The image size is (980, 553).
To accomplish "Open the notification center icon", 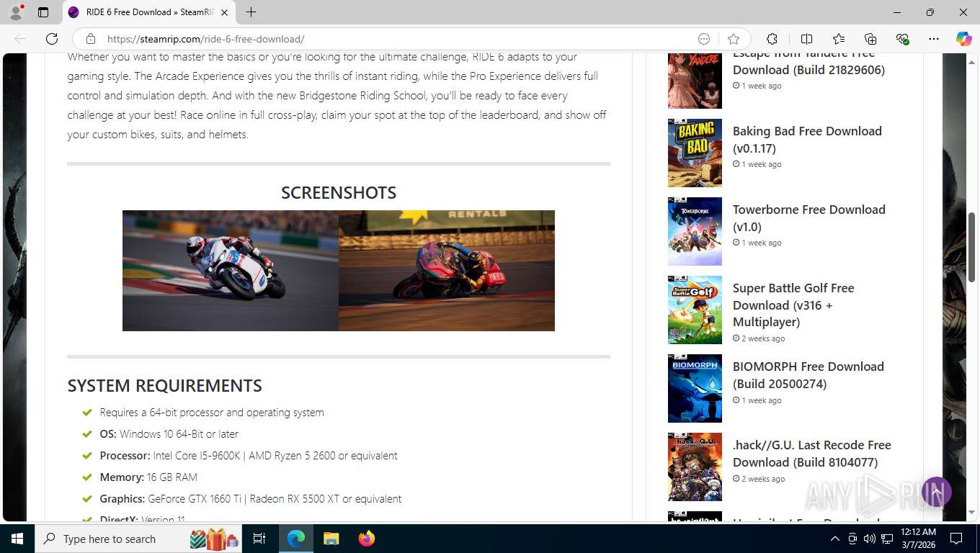I will pos(956,539).
